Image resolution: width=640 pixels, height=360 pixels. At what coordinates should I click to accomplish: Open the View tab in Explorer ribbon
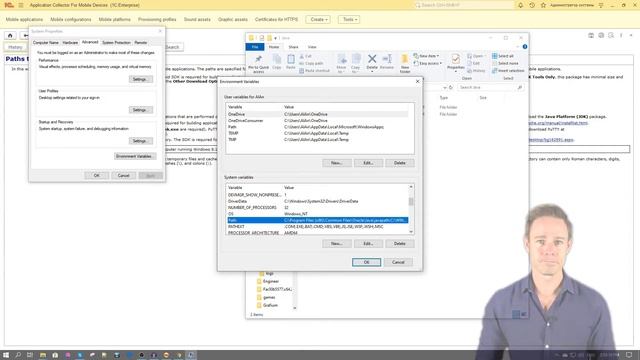pyautogui.click(x=312, y=47)
